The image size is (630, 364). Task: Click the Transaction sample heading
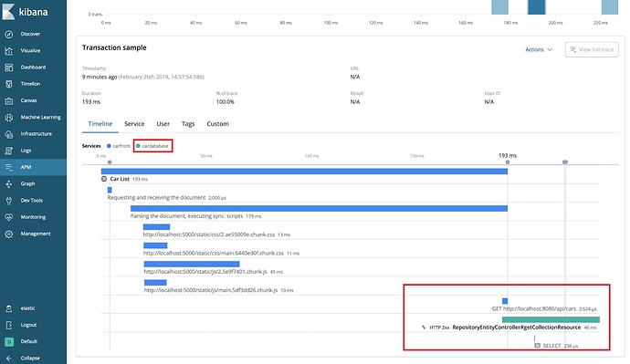point(114,47)
